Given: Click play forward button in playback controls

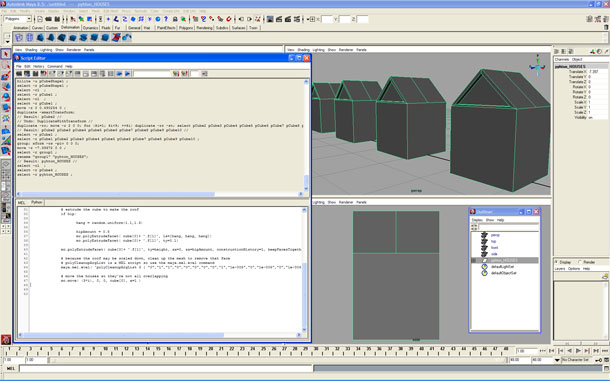Looking at the screenshot, I should (x=578, y=351).
